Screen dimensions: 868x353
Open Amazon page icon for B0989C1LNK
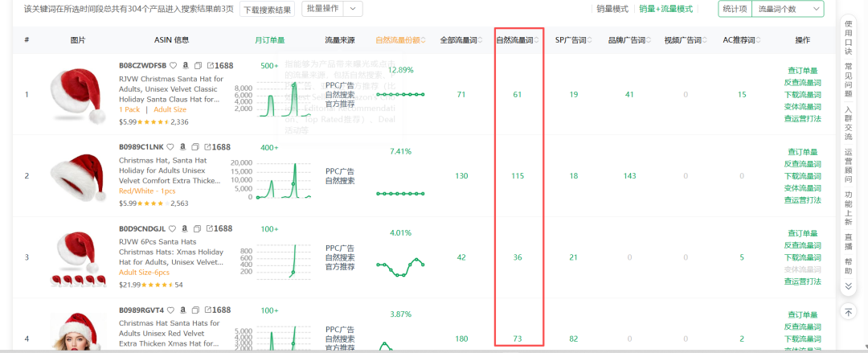pyautogui.click(x=182, y=147)
